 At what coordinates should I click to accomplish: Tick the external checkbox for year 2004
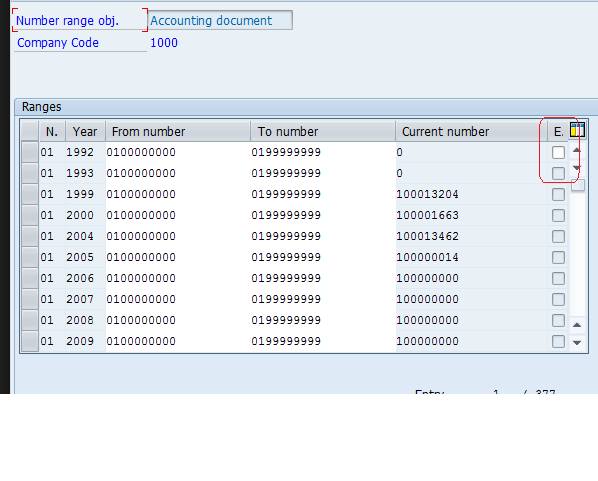click(x=558, y=236)
